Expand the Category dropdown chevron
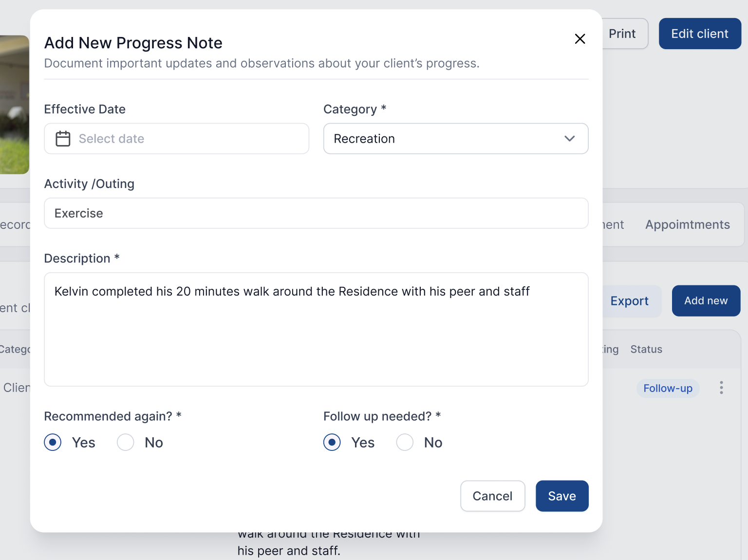Viewport: 748px width, 560px height. click(569, 139)
